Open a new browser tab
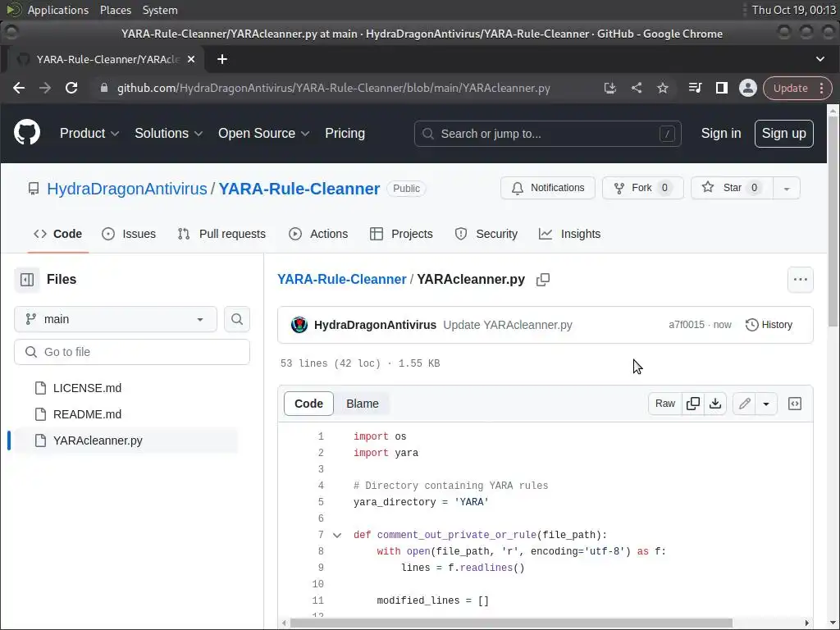840x630 pixels. [222, 59]
